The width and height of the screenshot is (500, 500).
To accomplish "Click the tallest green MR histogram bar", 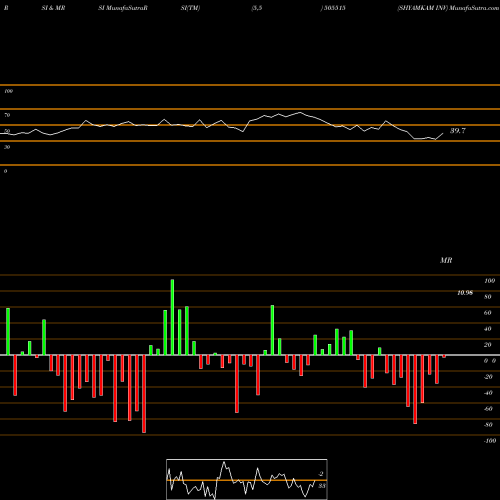I will tap(172, 317).
